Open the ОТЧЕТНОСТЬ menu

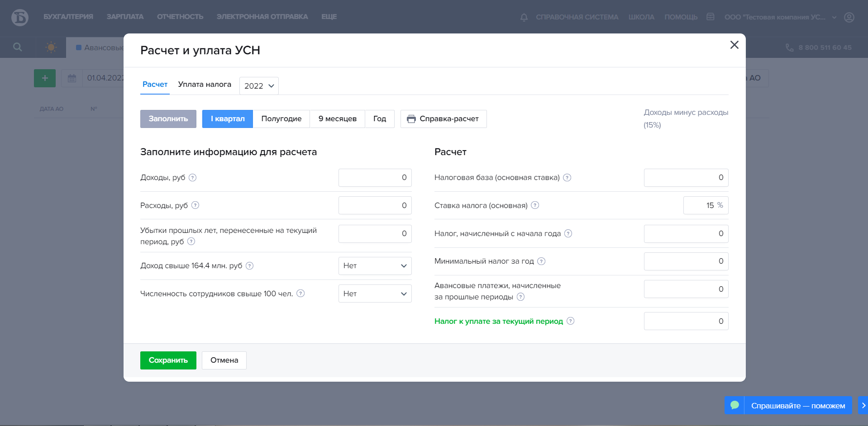coord(180,17)
